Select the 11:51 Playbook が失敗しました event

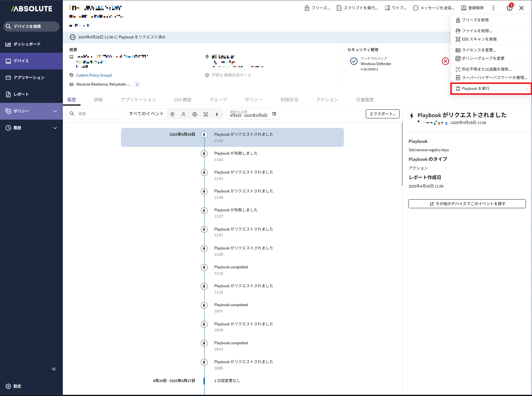[236, 156]
